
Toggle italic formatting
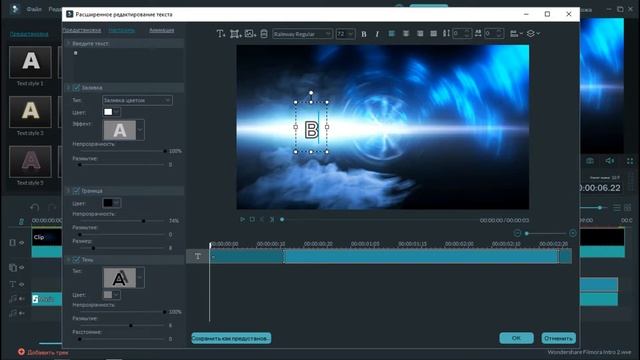377,34
